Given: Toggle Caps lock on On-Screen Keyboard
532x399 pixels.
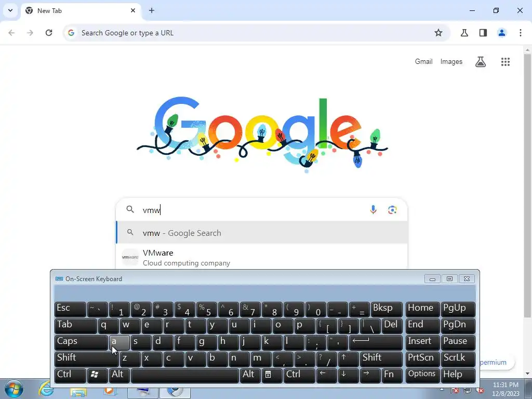Looking at the screenshot, I should (81, 343).
